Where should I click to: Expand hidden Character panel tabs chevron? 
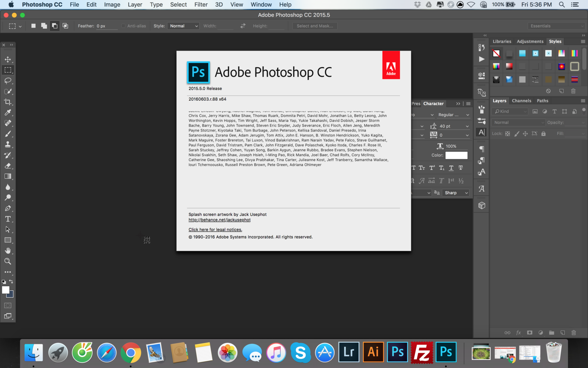point(458,104)
